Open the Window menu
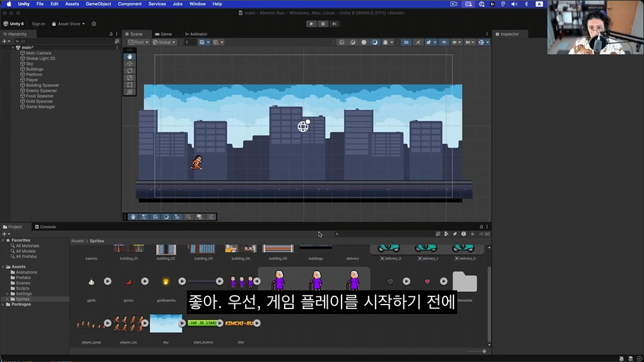This screenshot has height=362, width=644. point(197,4)
